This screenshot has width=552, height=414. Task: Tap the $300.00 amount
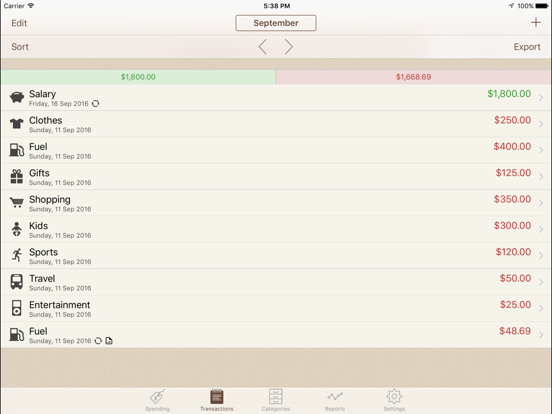(512, 225)
